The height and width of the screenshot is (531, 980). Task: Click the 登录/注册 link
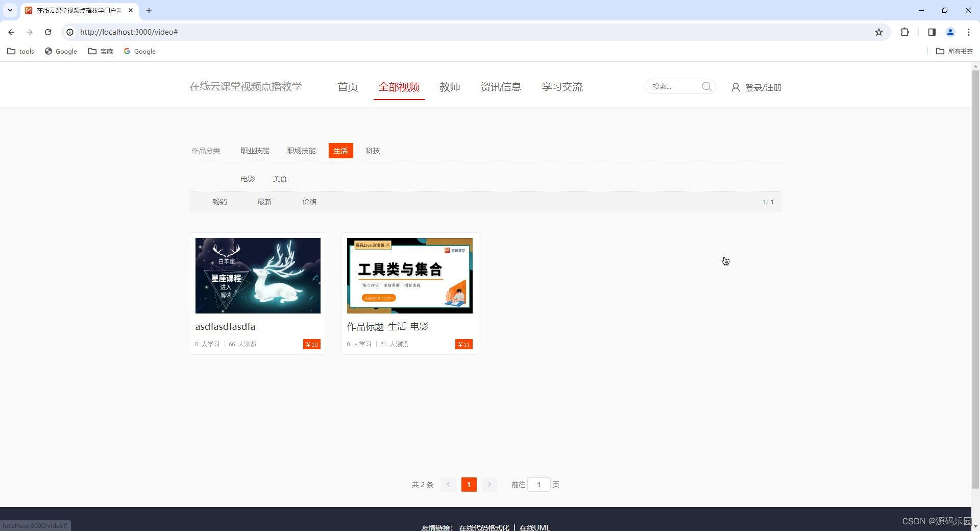coord(763,87)
